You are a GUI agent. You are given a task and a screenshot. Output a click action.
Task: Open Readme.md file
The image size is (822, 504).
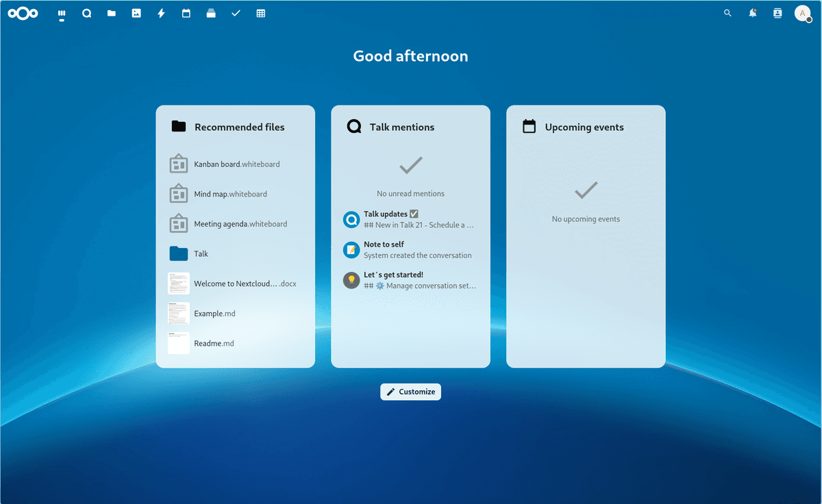pos(236,343)
